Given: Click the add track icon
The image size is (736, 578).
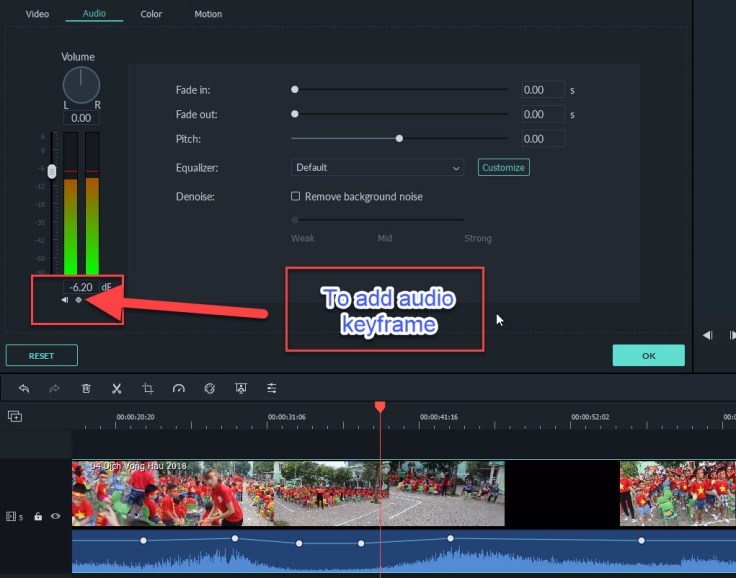Looking at the screenshot, I should (15, 416).
